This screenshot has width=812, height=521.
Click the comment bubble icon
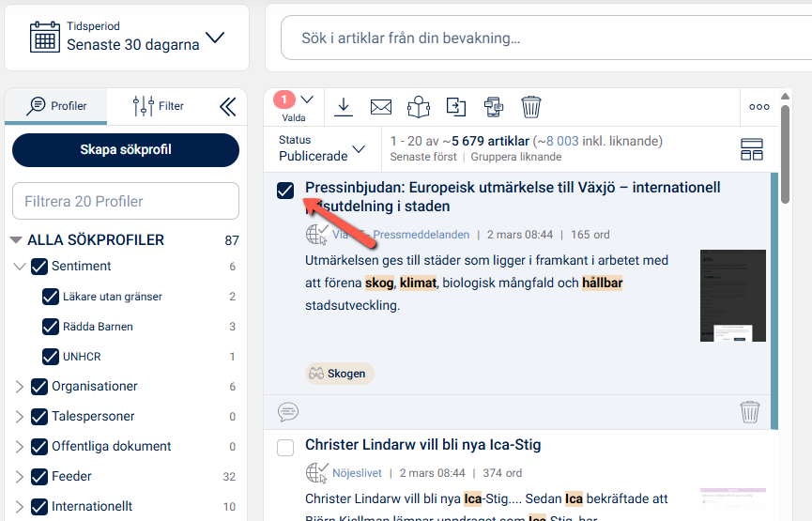pyautogui.click(x=288, y=412)
